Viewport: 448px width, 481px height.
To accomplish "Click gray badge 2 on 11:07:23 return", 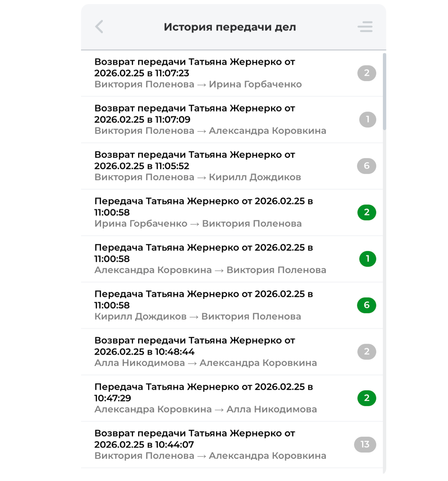I will 367,73.
